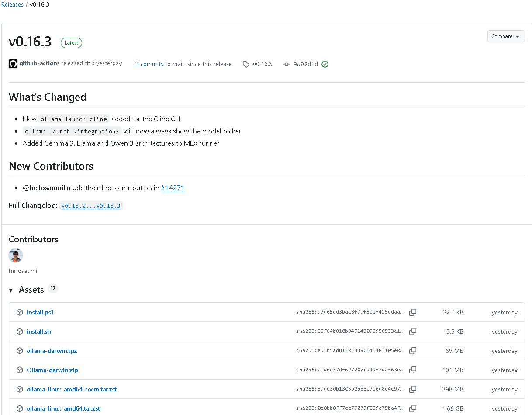Download ollama-darwin.tgz
This screenshot has width=532, height=415.
[x=52, y=351]
